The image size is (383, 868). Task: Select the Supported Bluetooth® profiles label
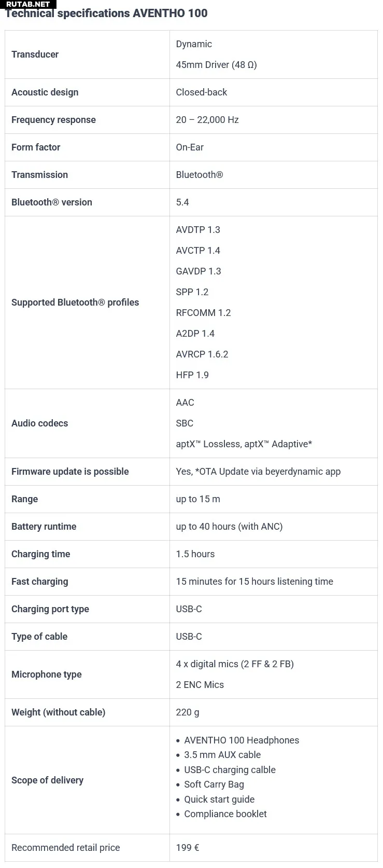75,302
